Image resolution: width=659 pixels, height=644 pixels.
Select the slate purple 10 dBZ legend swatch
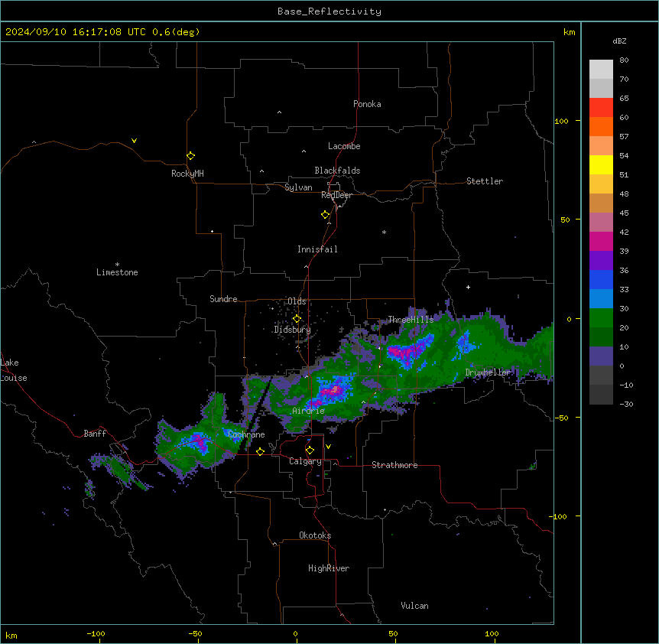click(x=601, y=356)
